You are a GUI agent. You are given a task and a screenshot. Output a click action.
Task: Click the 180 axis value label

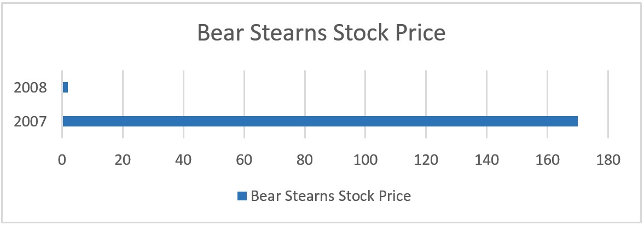608,160
